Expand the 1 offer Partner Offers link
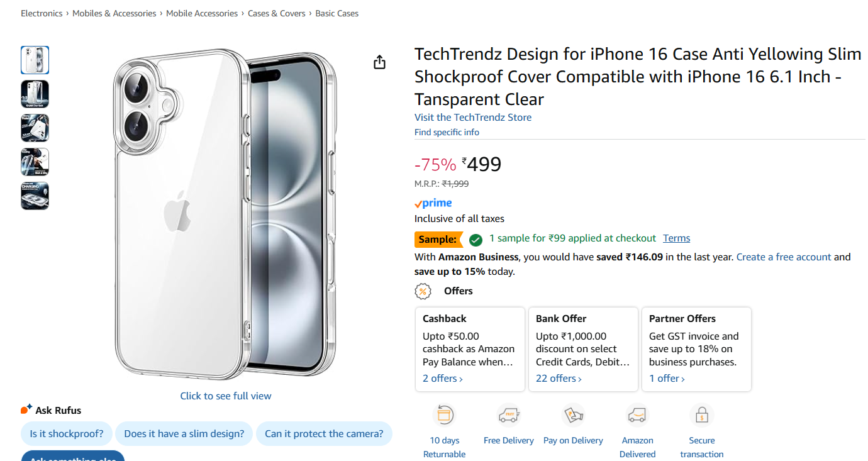The height and width of the screenshot is (461, 868). (667, 379)
